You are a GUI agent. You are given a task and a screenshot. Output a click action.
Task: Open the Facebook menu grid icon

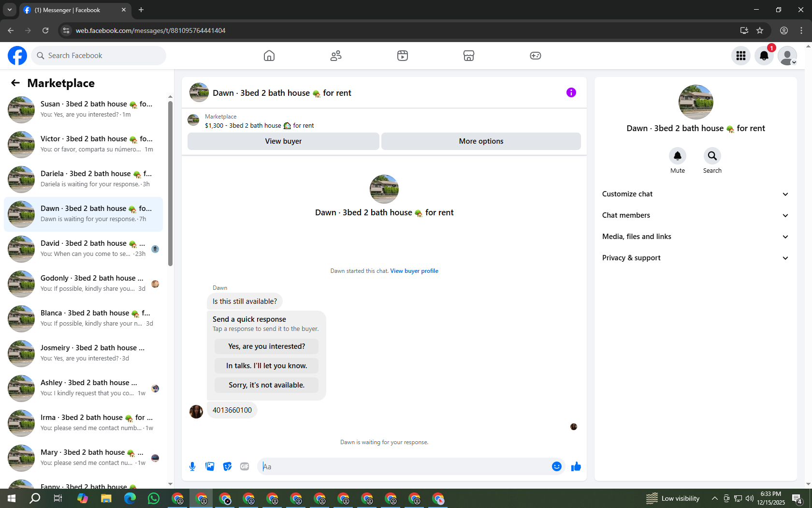point(741,56)
